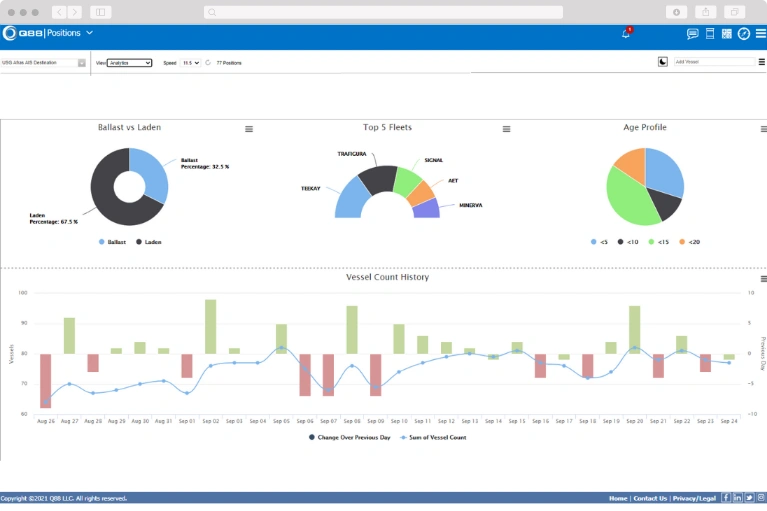This screenshot has width=767, height=511.
Task: Open Ballast vs Laden chart menu
Action: pyautogui.click(x=249, y=129)
